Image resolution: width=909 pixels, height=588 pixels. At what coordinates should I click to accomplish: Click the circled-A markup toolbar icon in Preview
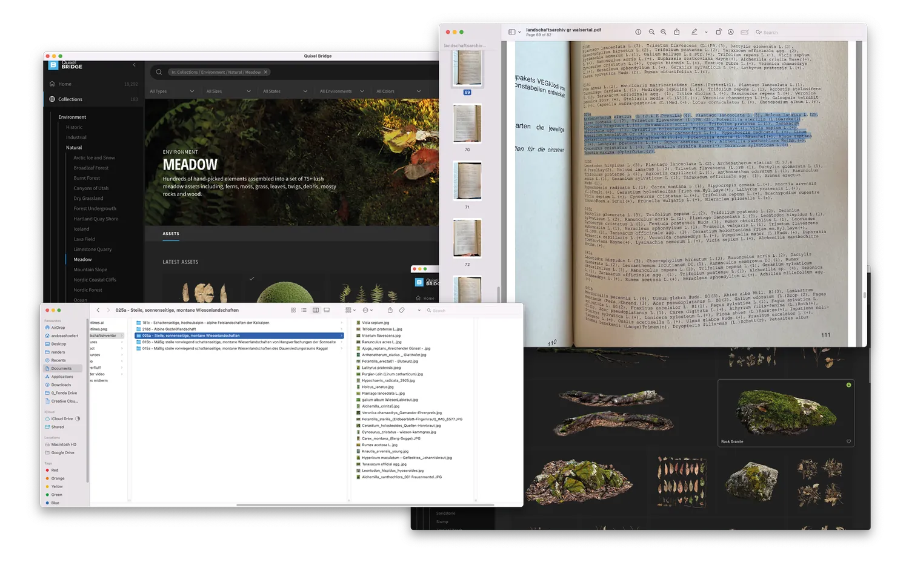point(731,32)
